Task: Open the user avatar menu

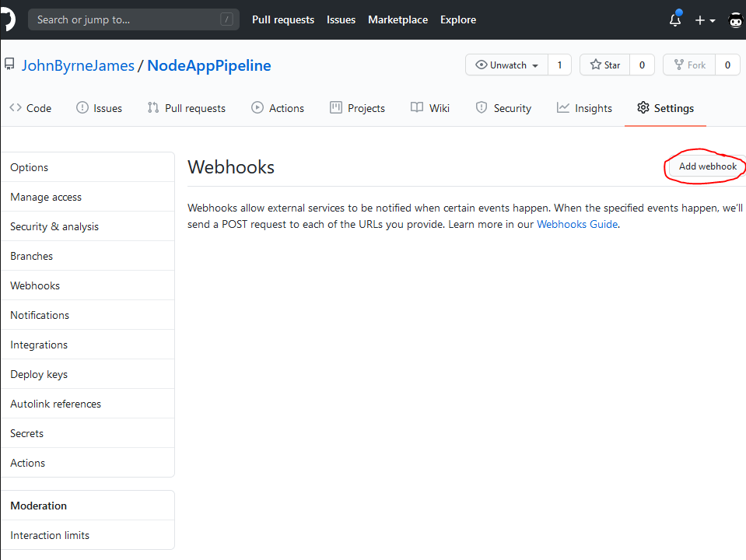Action: pos(736,20)
